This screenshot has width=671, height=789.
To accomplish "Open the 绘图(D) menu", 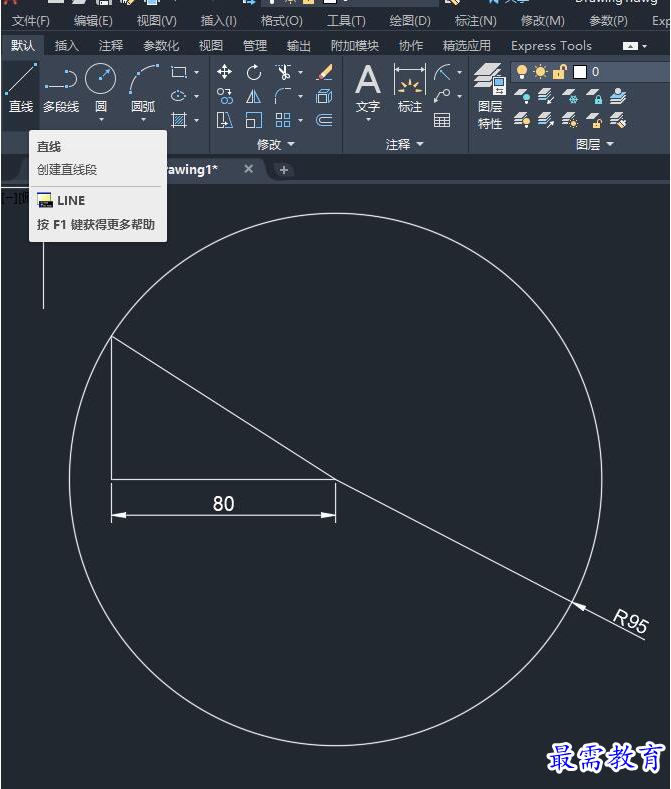I will pyautogui.click(x=410, y=21).
